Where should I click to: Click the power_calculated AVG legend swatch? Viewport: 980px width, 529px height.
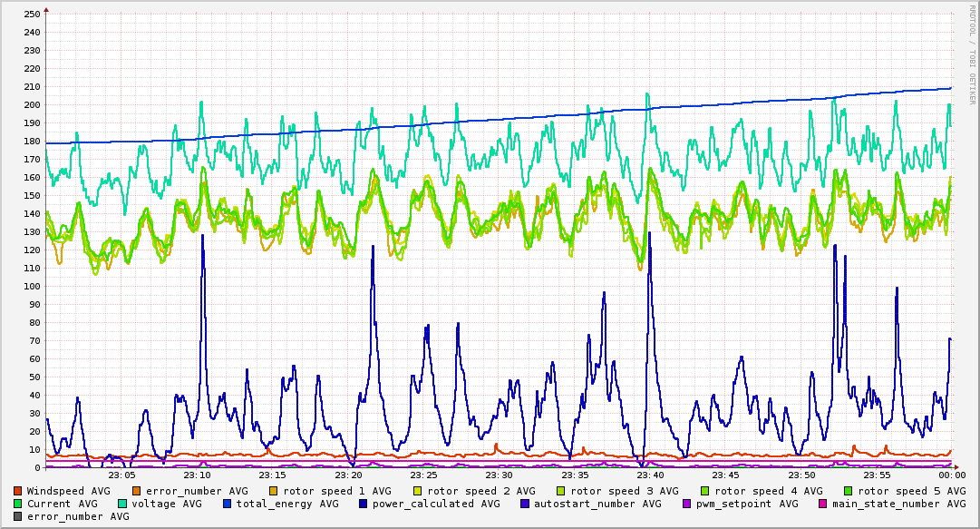point(363,504)
